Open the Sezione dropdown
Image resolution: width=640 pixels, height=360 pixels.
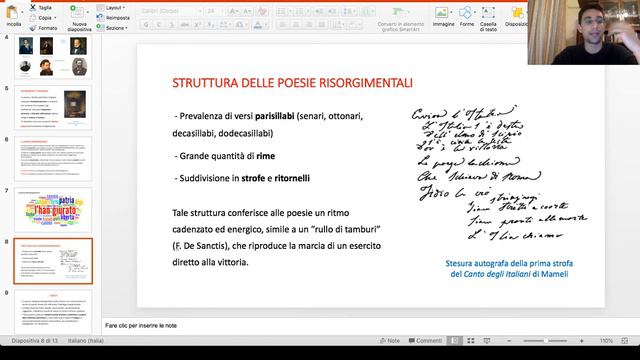point(112,28)
